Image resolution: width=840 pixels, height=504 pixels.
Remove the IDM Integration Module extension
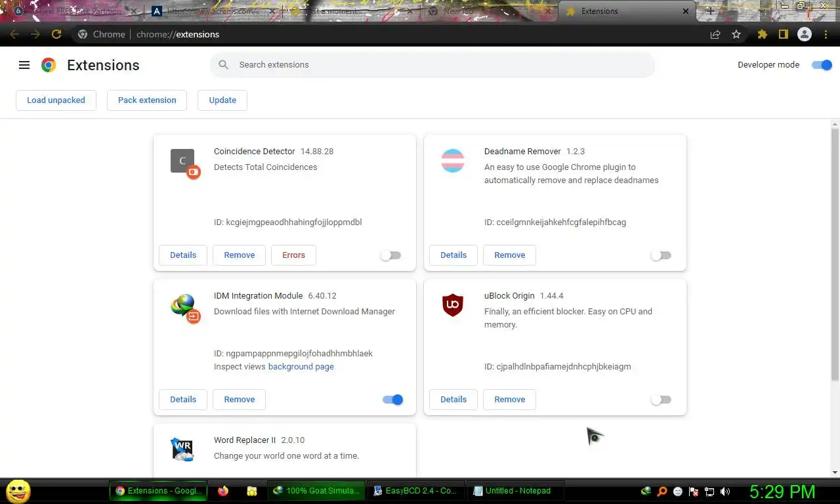(x=239, y=400)
